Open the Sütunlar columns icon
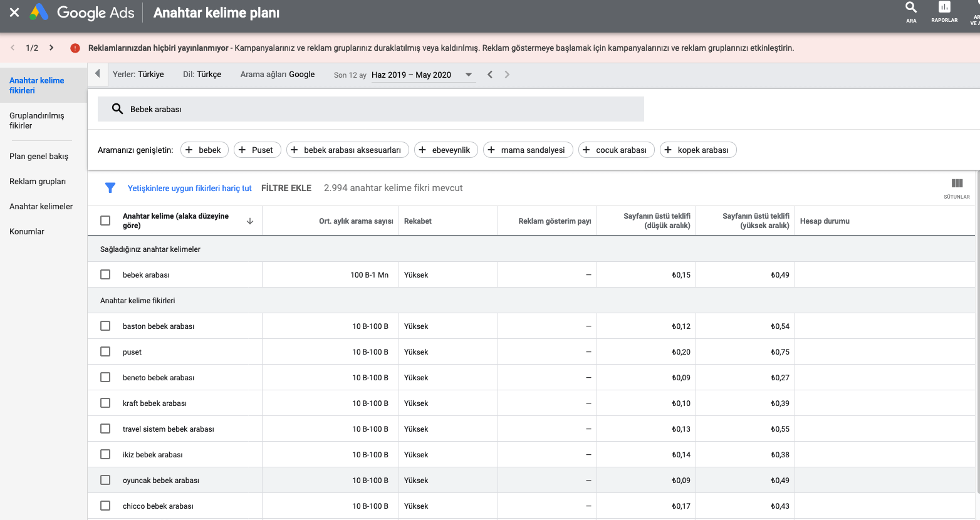This screenshot has width=980, height=520. tap(957, 184)
